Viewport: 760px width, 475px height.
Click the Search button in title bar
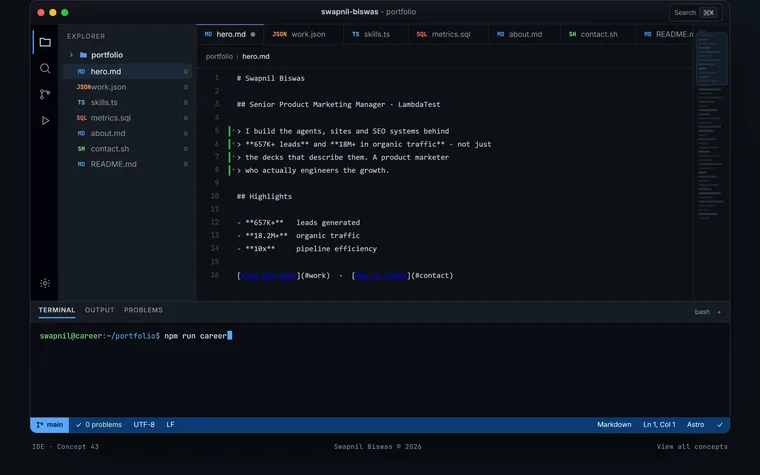pyautogui.click(x=696, y=13)
